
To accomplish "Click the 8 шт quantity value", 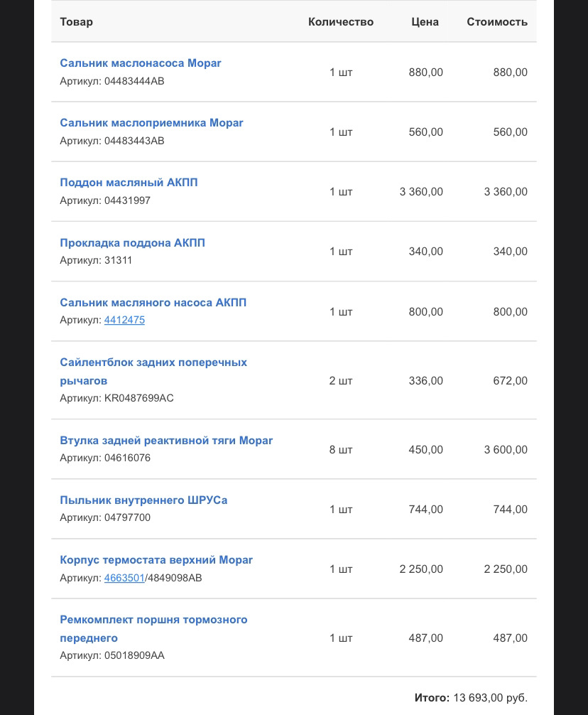I will coord(341,450).
